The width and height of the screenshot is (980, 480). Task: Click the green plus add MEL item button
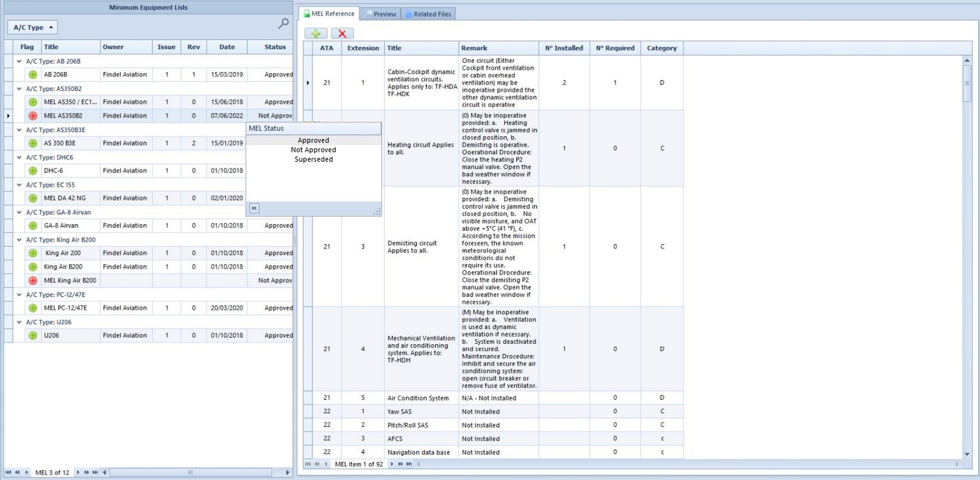316,34
